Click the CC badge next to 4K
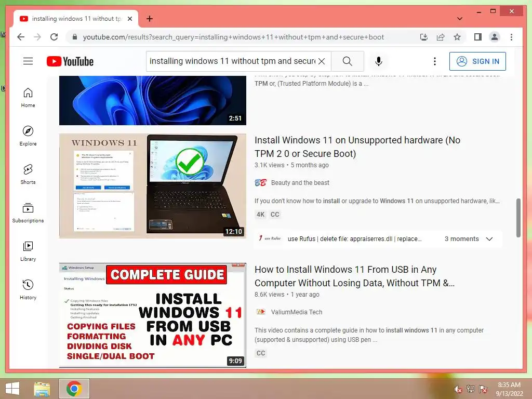The width and height of the screenshot is (532, 399). click(275, 215)
